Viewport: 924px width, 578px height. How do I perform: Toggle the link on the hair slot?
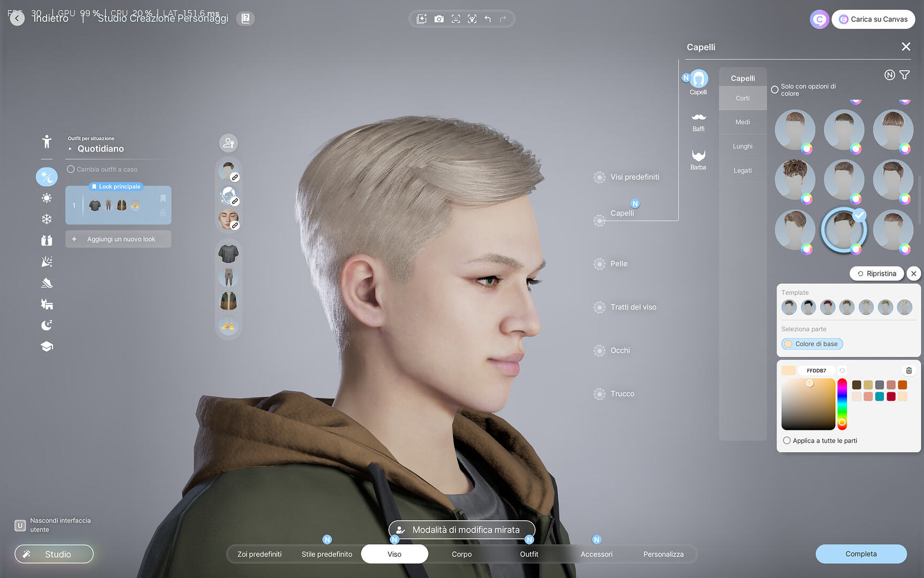coord(235,177)
